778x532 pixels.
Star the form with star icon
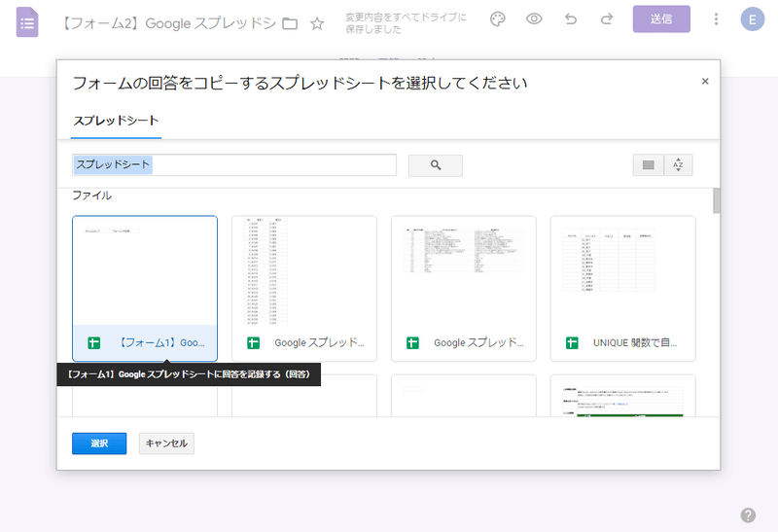[317, 22]
